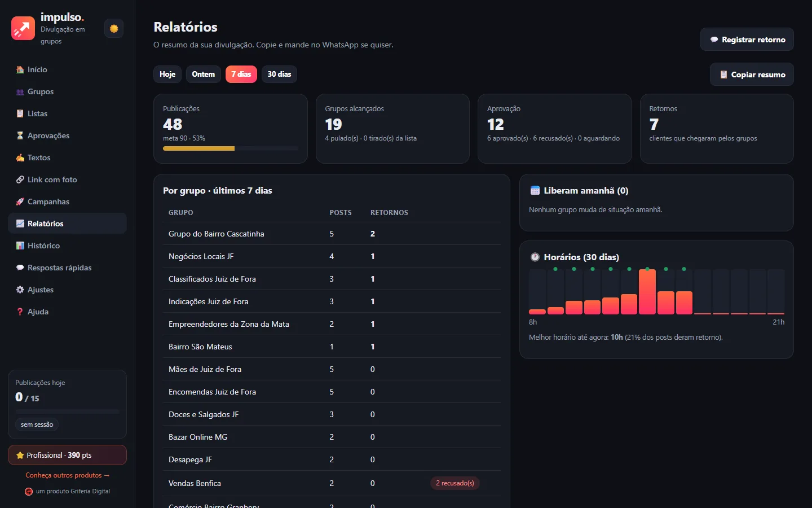Click the impulso logo icon
The width and height of the screenshot is (812, 508).
point(23,28)
